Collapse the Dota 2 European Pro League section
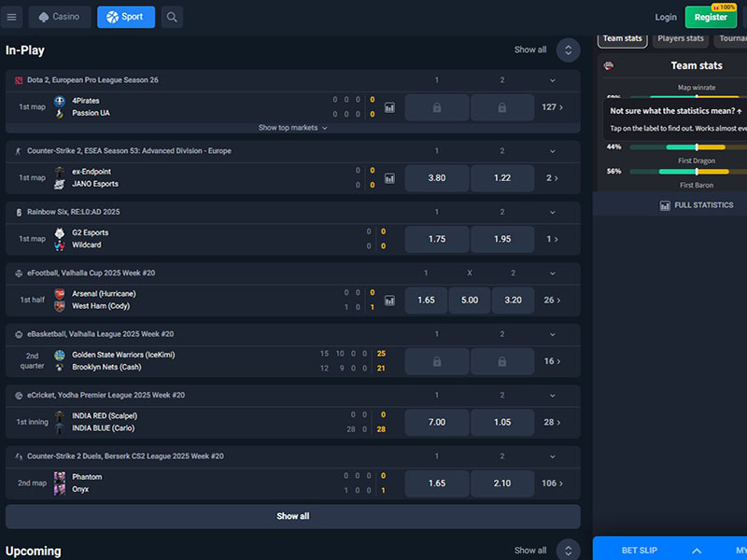The height and width of the screenshot is (560, 747). tap(553, 80)
